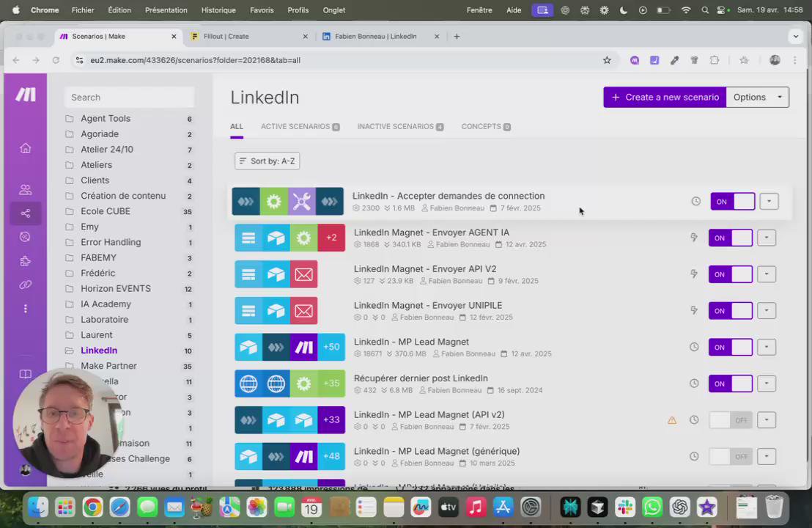
Task: Click the Chrome address bar URL
Action: (x=195, y=60)
